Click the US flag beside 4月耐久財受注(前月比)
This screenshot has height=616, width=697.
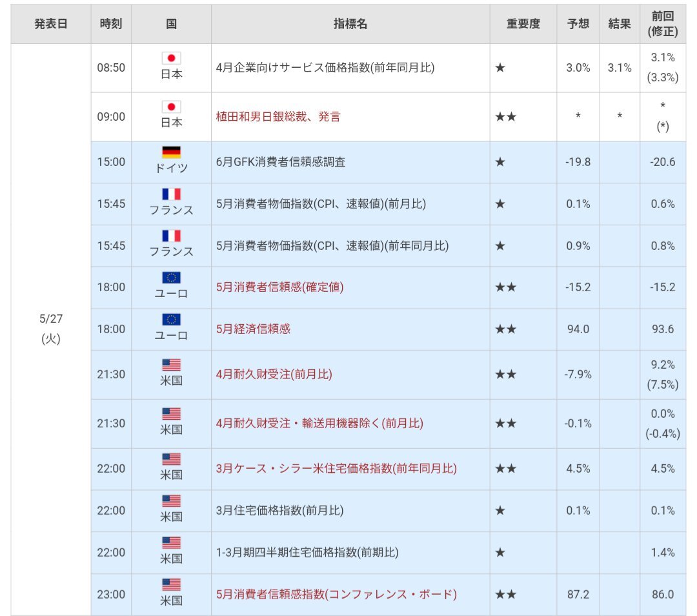click(171, 365)
